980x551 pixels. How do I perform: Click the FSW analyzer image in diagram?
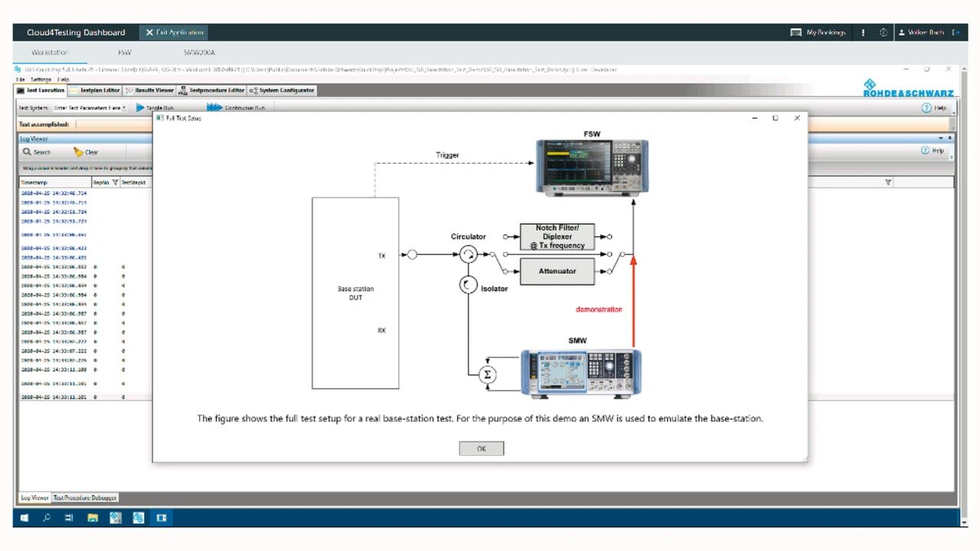592,168
